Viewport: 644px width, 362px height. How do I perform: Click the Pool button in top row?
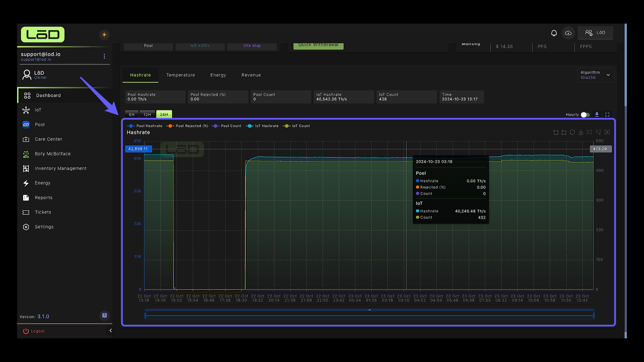(148, 46)
